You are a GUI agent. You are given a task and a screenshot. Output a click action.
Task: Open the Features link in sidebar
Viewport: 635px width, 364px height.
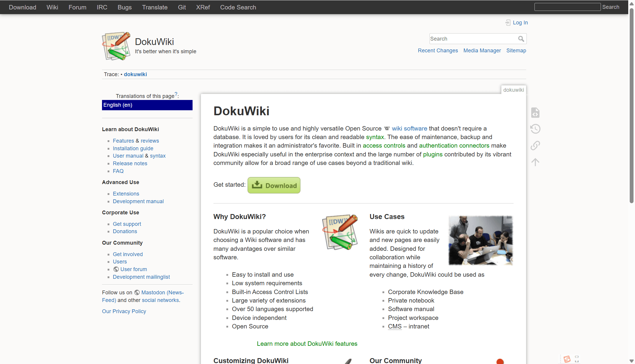[123, 141]
